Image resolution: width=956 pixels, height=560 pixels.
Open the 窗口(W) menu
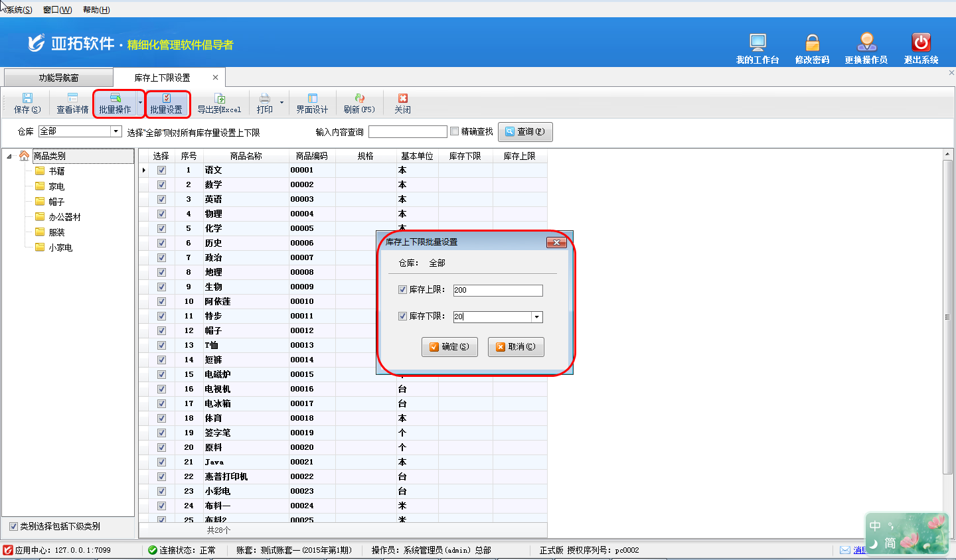[57, 9]
